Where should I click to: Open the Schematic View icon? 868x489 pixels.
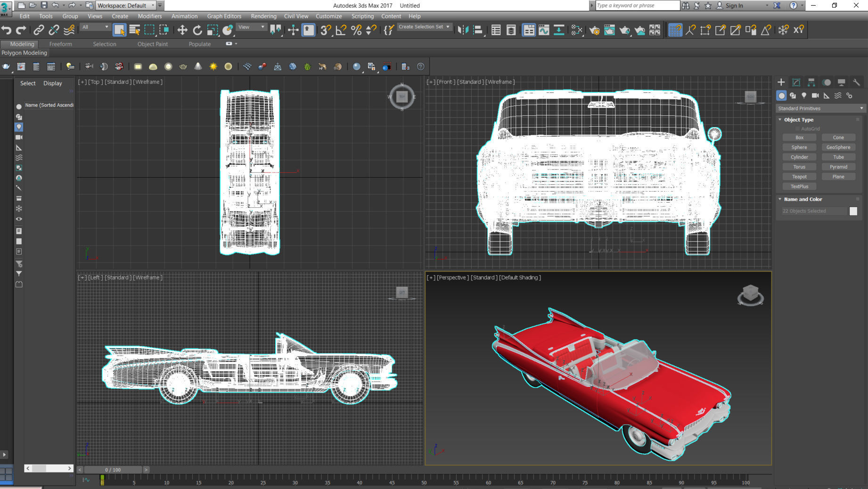tap(559, 30)
